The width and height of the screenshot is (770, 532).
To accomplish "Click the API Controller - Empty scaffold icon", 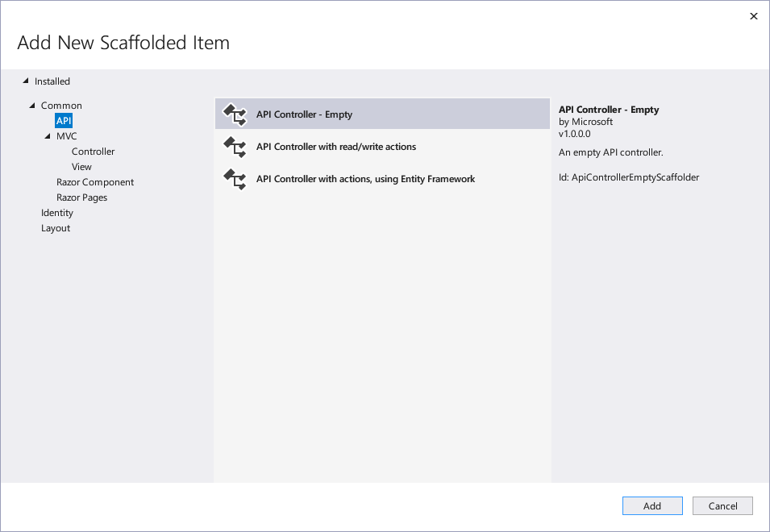I will click(x=235, y=114).
